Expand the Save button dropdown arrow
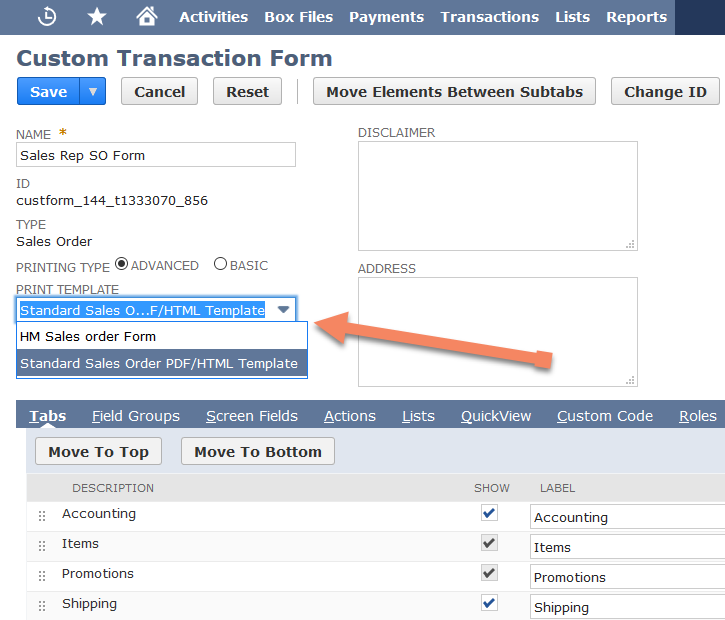Viewport: 725px width, 620px height. click(93, 92)
